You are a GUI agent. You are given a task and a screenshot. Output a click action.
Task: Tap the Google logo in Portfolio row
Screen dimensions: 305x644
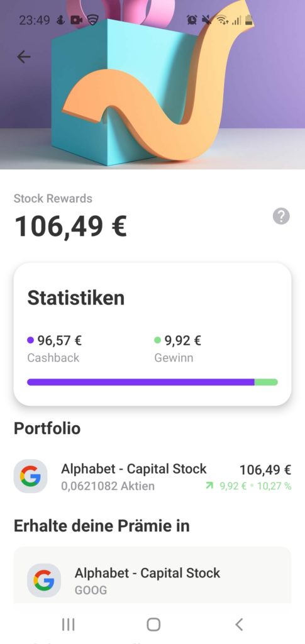[x=30, y=476]
